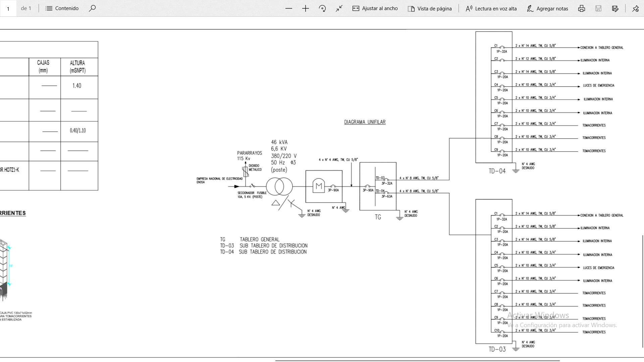
Task: Unpin the PDF toolbar
Action: coord(635,8)
